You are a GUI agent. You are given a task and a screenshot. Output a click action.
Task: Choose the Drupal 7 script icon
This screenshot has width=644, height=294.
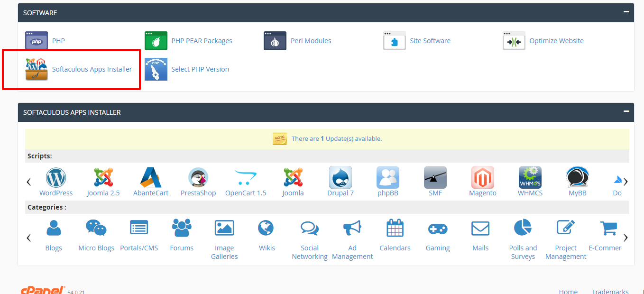(x=340, y=178)
